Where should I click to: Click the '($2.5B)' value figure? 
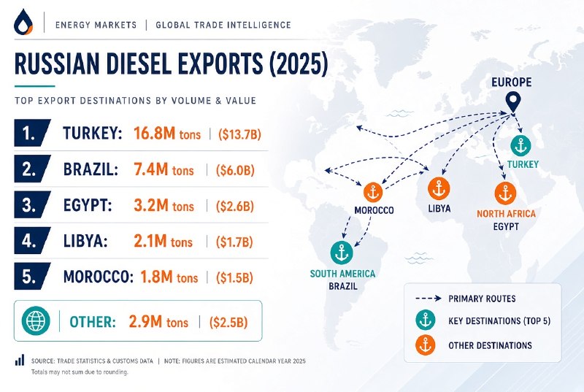228,322
